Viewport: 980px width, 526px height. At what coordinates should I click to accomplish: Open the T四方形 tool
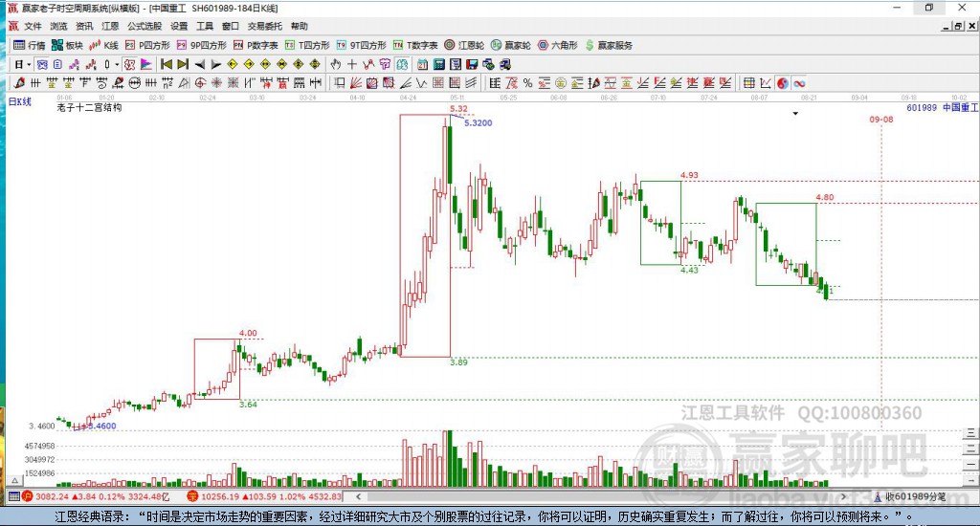(x=307, y=45)
